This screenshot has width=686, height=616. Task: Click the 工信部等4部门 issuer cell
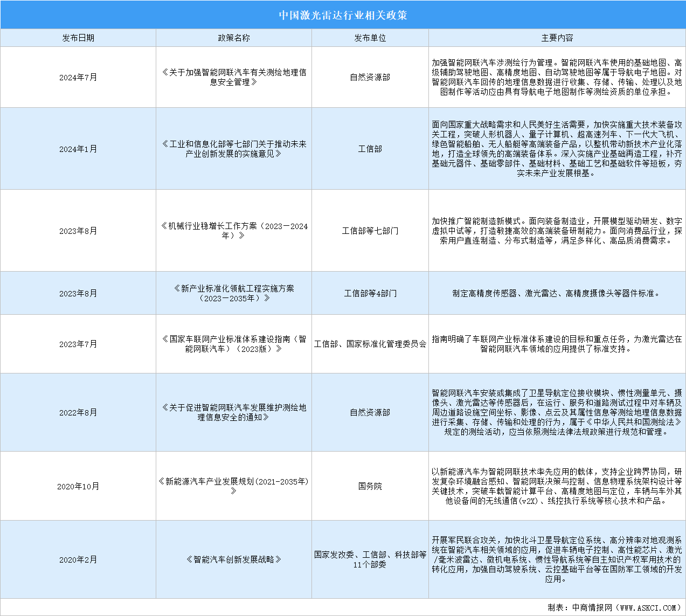370,293
